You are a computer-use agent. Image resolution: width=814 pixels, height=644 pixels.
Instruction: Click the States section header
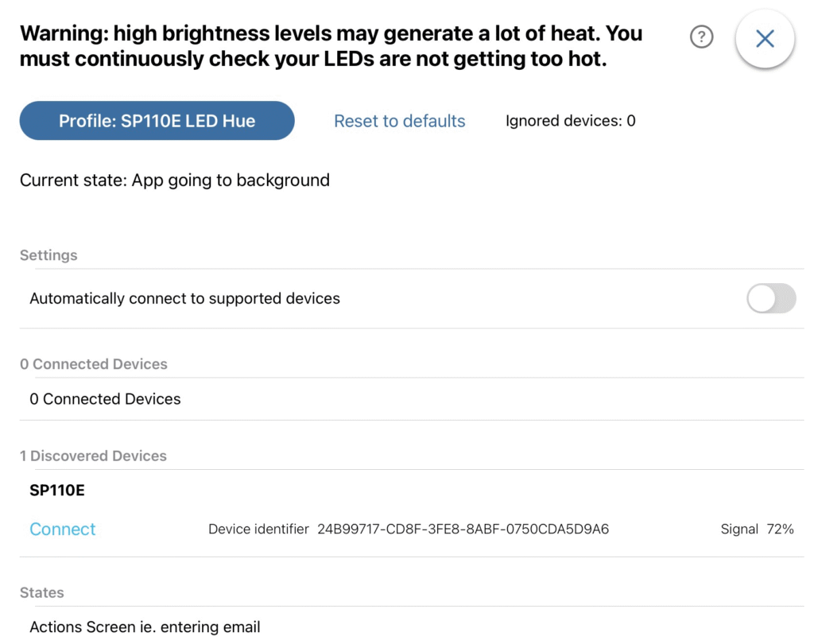click(x=41, y=592)
